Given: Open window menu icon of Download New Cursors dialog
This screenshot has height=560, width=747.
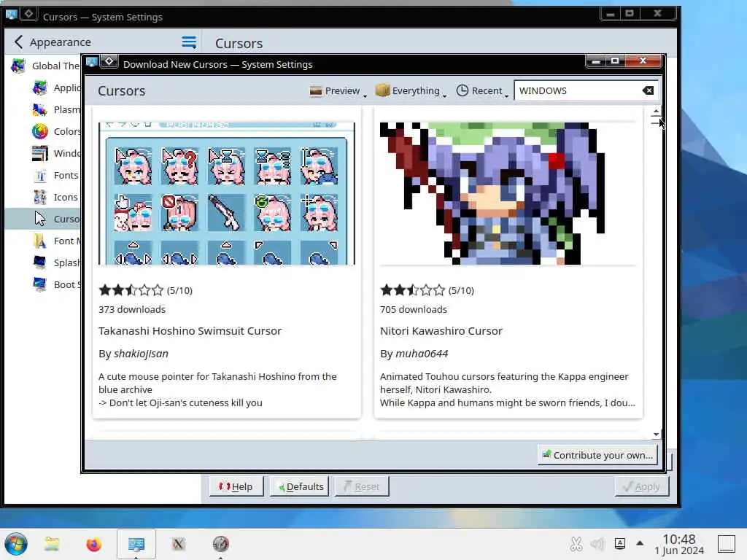Looking at the screenshot, I should 92,62.
